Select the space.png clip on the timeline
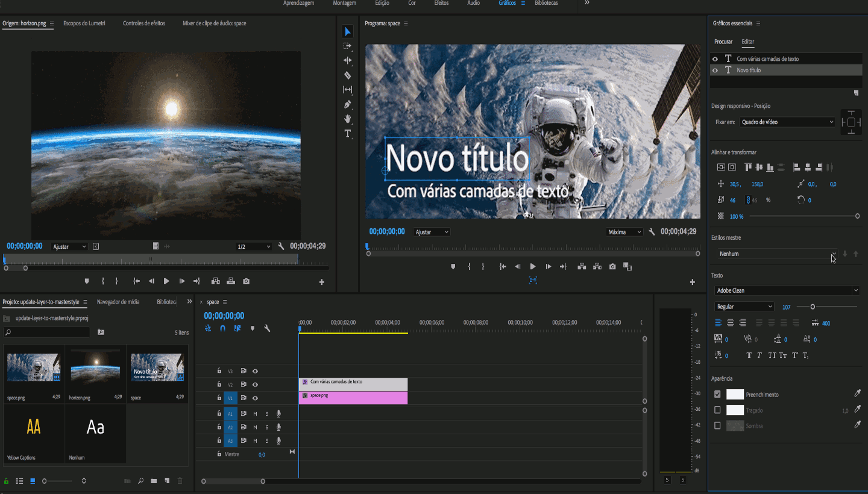This screenshot has height=494, width=868. [353, 398]
